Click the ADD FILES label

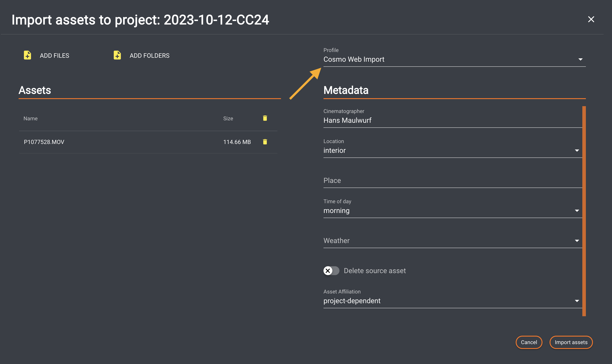54,56
